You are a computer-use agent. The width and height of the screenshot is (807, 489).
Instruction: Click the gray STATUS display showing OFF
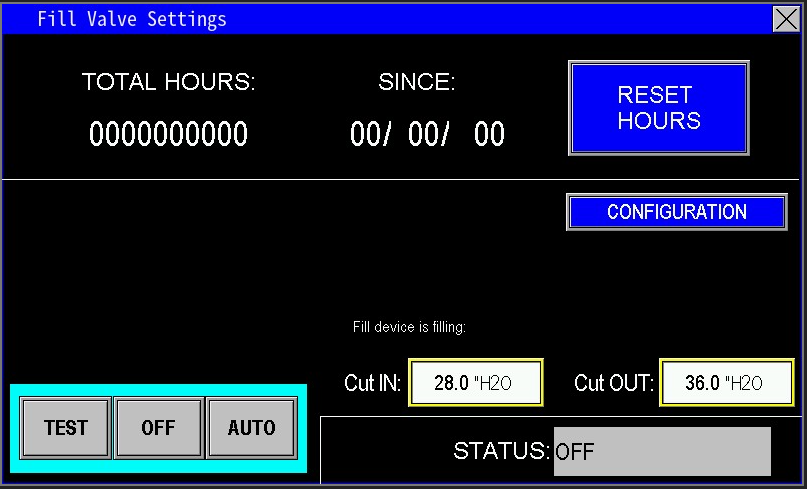662,451
